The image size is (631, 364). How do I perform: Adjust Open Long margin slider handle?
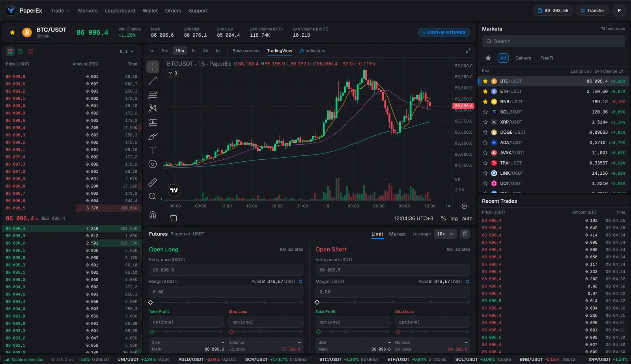click(151, 302)
